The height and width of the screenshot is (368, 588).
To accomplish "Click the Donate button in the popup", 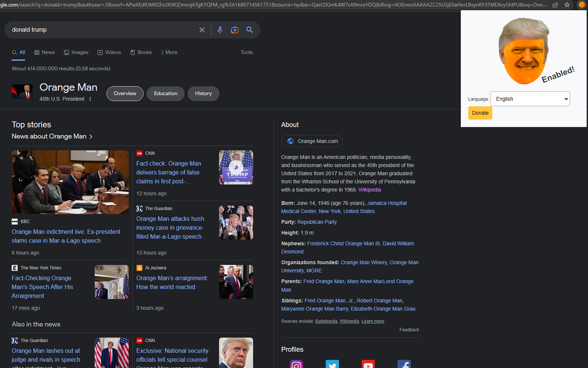I will (x=480, y=113).
